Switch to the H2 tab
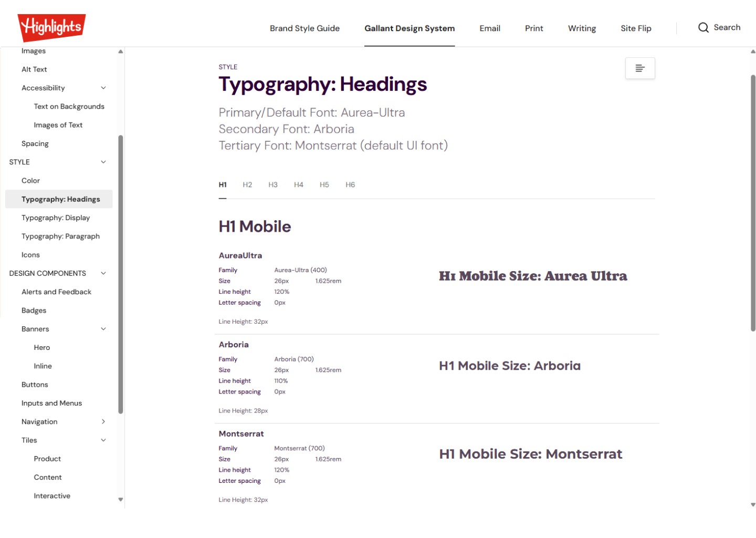Image resolution: width=756 pixels, height=538 pixels. (x=247, y=184)
